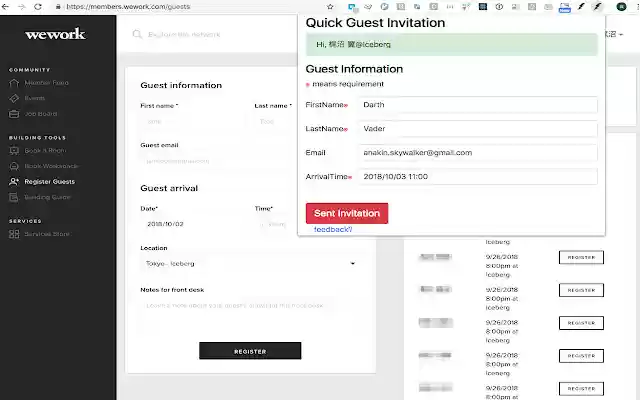Viewport: 640px width, 400px height.
Task: Click the address bar URL members.wework.com/guests
Action: (128, 7)
